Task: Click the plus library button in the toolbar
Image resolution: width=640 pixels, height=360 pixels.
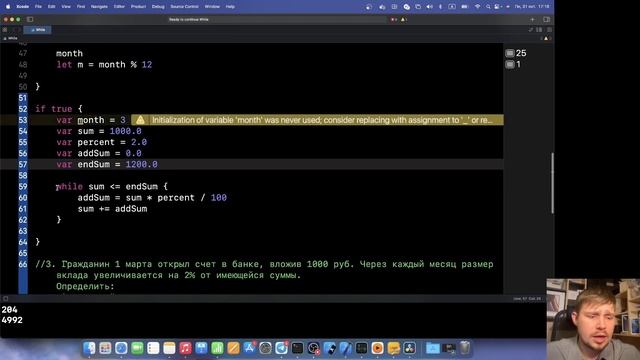Action: [532, 19]
